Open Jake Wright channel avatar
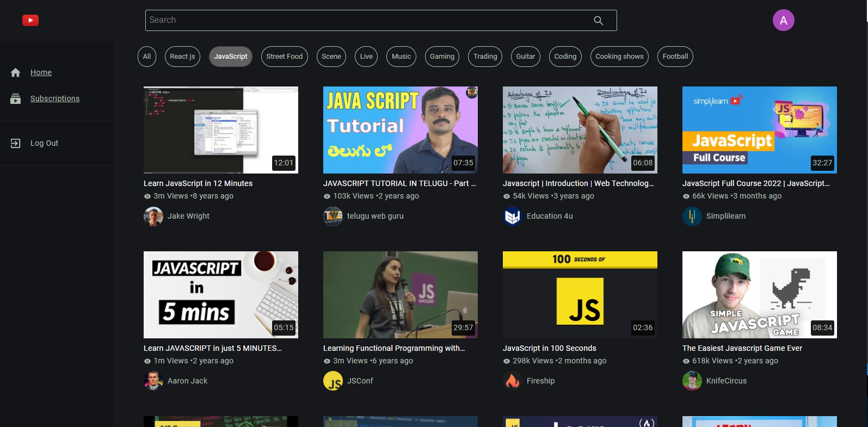The height and width of the screenshot is (427, 868). click(x=153, y=216)
